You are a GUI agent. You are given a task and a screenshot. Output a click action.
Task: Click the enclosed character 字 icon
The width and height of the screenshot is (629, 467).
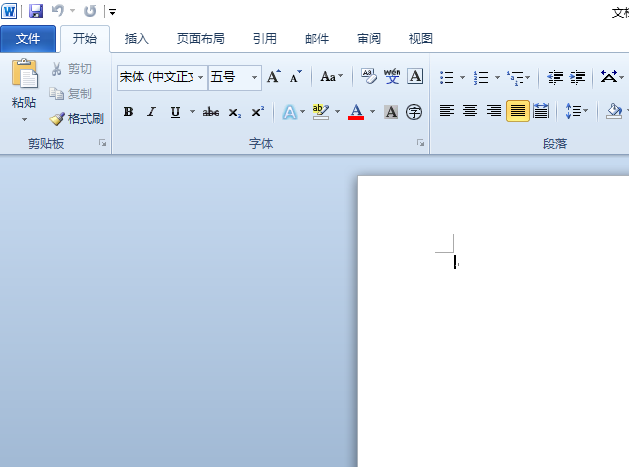(414, 112)
